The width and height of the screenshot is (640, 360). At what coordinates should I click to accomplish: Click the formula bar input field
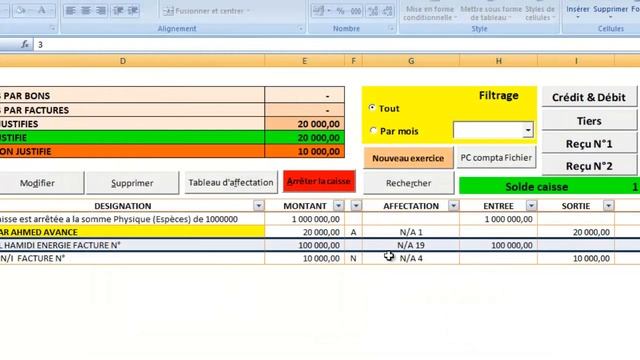(x=337, y=44)
